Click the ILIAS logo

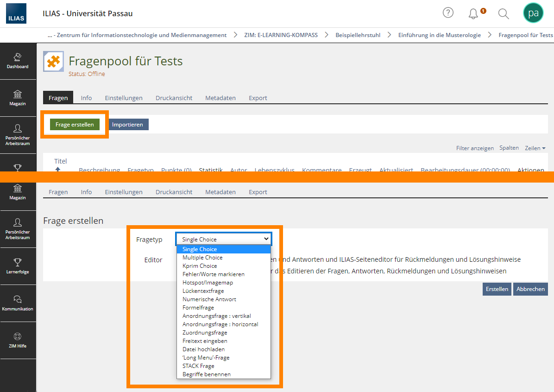coord(16,13)
